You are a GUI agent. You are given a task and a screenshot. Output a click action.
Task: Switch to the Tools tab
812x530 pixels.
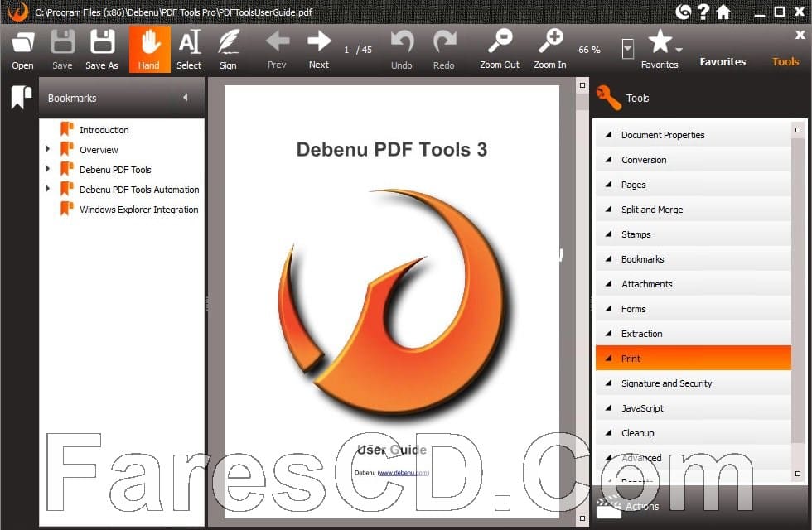(x=785, y=61)
